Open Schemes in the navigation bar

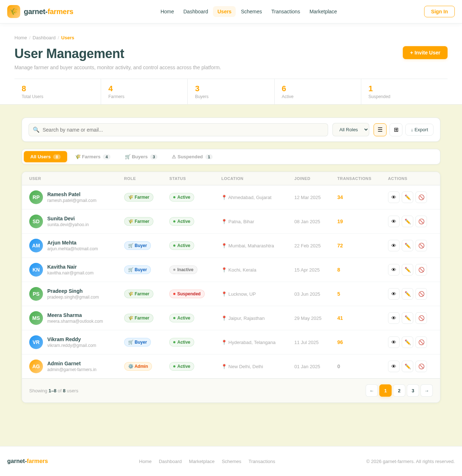pos(251,12)
